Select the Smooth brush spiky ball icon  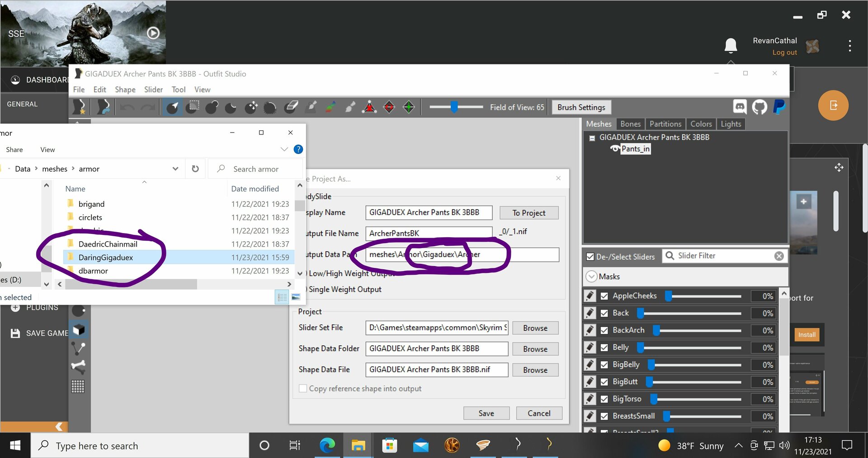270,107
